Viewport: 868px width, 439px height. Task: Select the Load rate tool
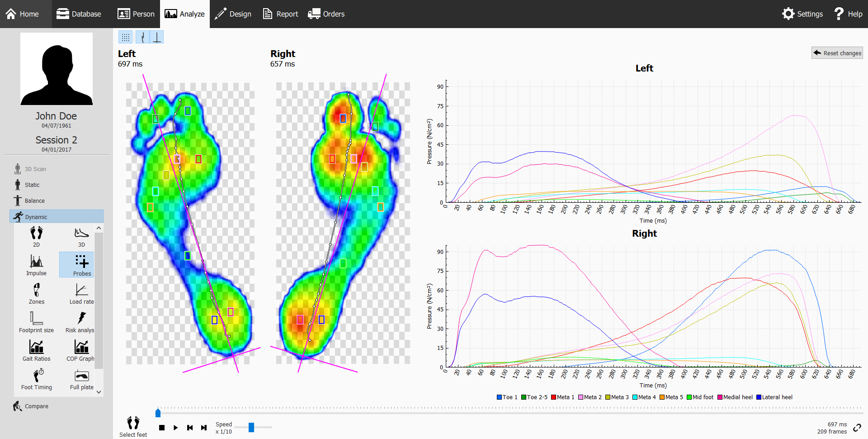pos(81,293)
